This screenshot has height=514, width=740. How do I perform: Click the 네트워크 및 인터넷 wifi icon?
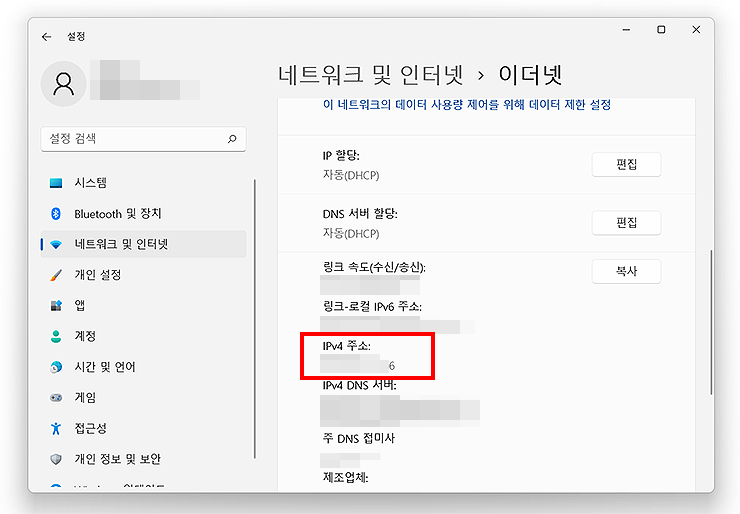(x=56, y=244)
